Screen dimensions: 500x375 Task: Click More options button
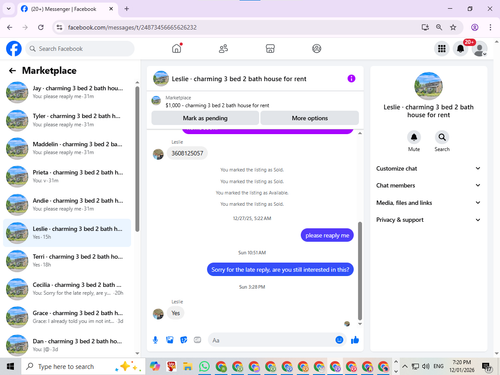pyautogui.click(x=310, y=118)
